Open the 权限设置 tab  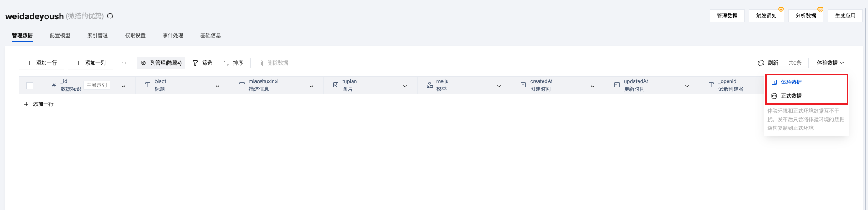[135, 36]
